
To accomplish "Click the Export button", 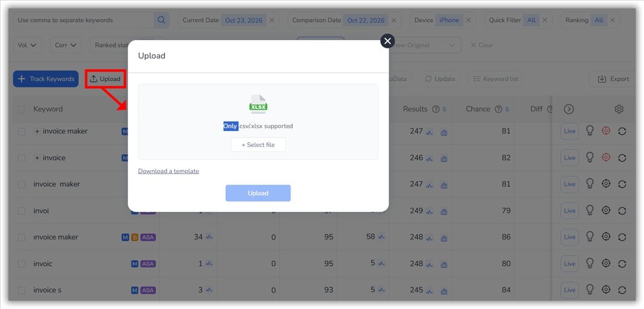I will pos(613,79).
